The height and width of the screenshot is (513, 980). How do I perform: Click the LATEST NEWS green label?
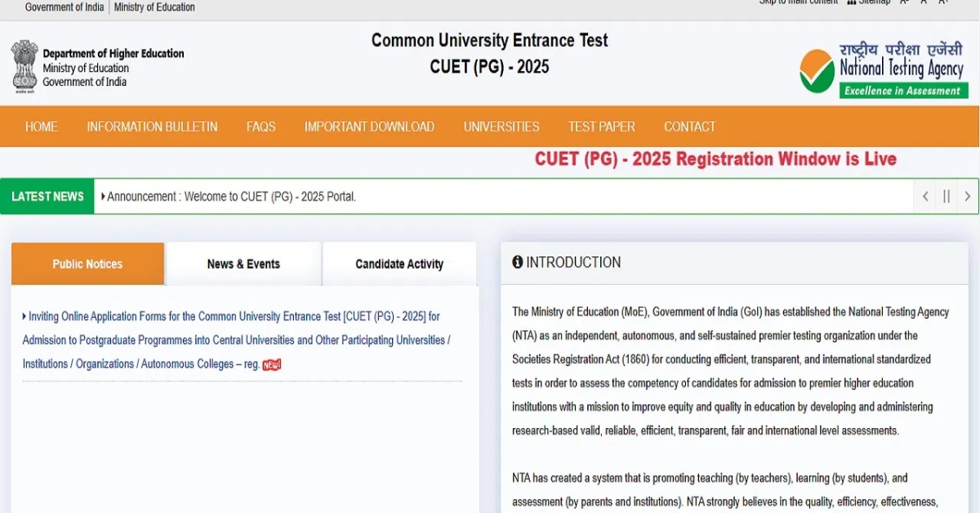pyautogui.click(x=47, y=196)
